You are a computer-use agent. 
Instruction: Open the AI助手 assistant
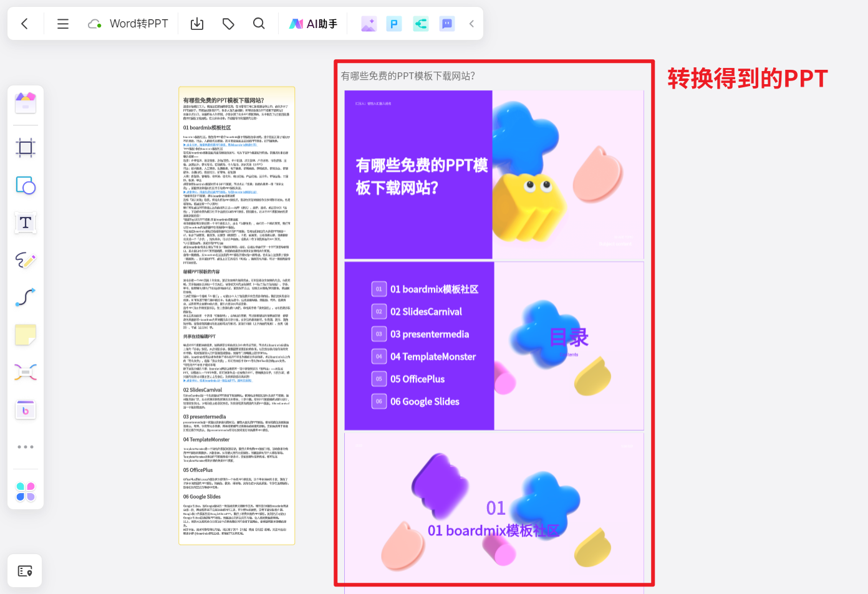[x=314, y=23]
